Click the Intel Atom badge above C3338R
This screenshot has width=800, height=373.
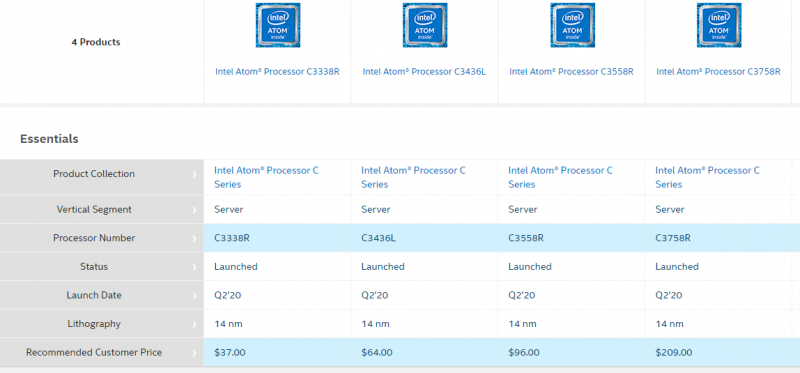tap(278, 25)
